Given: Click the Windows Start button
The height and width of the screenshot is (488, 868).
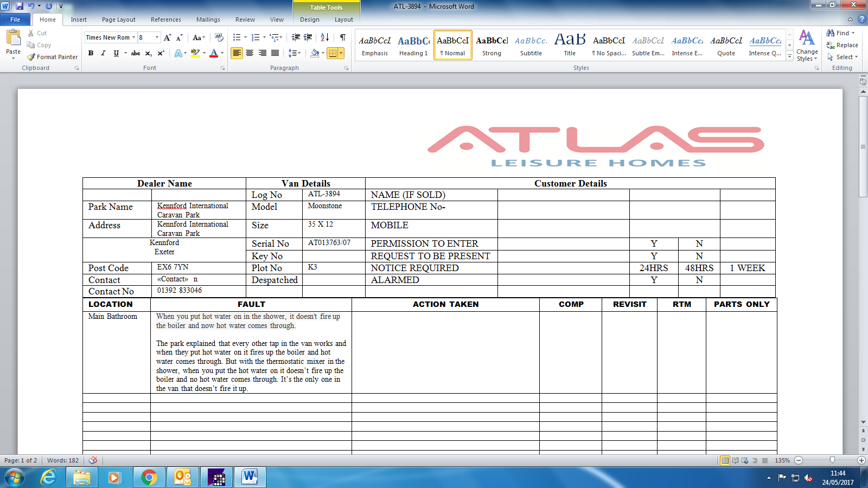Looking at the screenshot, I should pos(15,478).
